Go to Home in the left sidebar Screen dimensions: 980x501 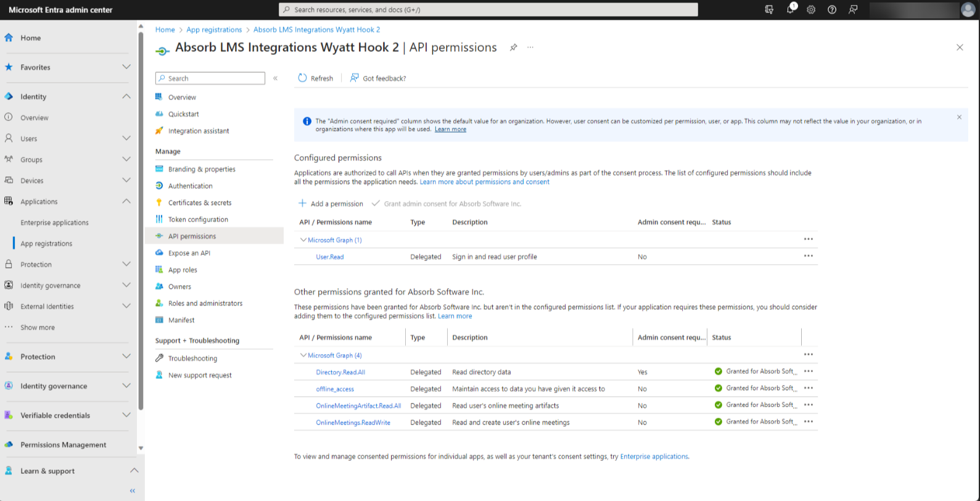[30, 38]
